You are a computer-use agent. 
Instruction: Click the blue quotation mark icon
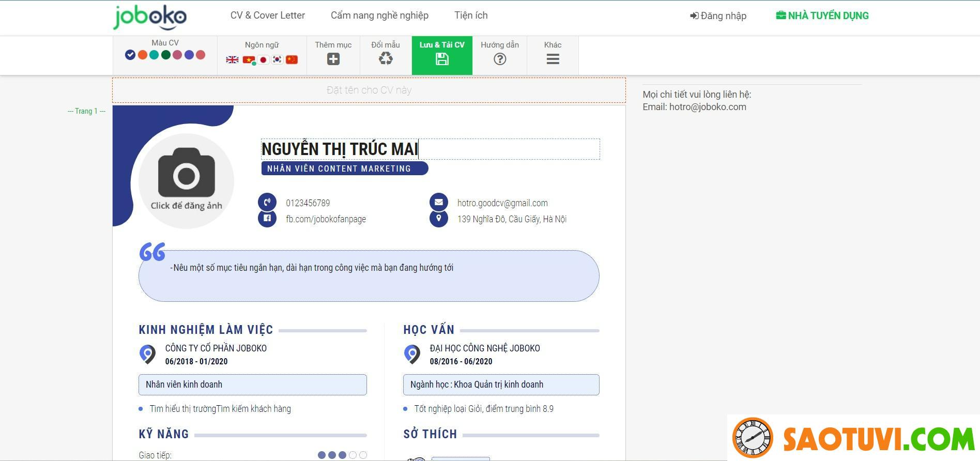pyautogui.click(x=152, y=252)
